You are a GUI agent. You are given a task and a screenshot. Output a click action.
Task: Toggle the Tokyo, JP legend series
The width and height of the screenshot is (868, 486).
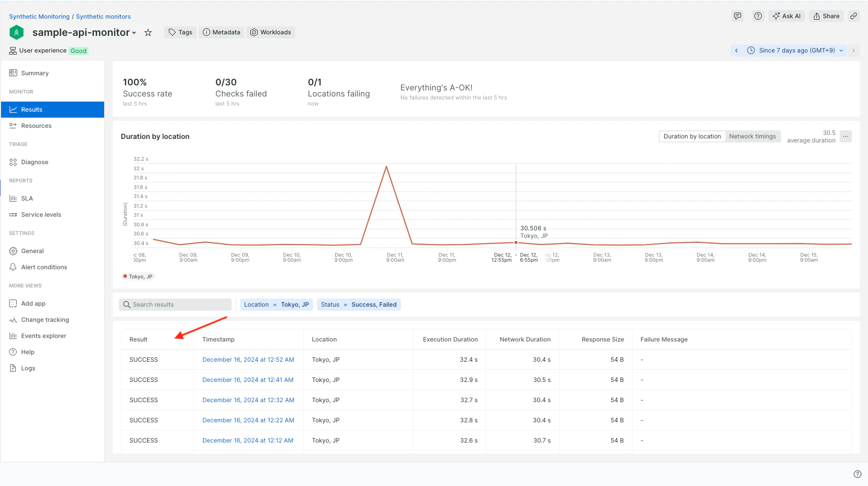click(138, 276)
